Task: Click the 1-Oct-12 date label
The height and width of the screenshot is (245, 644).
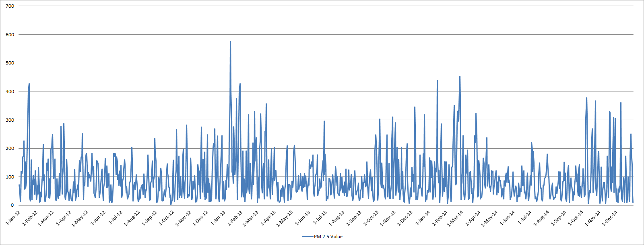Action: pyautogui.click(x=166, y=218)
